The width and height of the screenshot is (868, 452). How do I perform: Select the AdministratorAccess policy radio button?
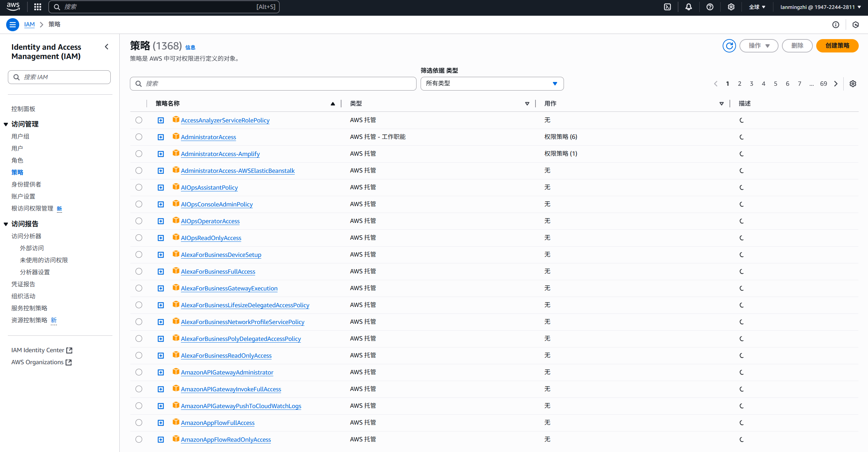(x=139, y=137)
